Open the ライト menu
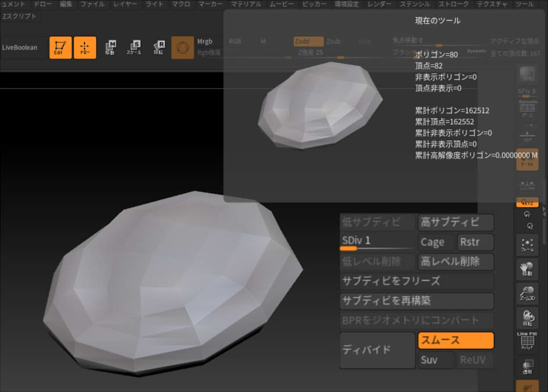The image size is (548, 392). click(155, 4)
